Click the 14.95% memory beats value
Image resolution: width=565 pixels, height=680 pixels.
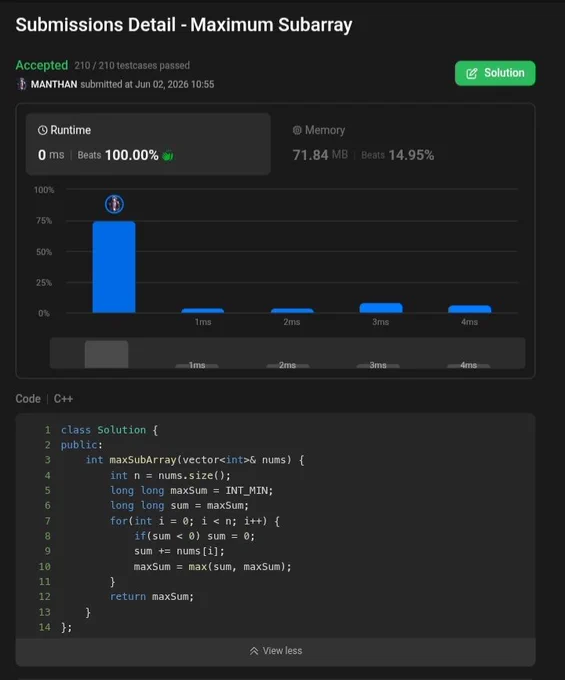411,155
